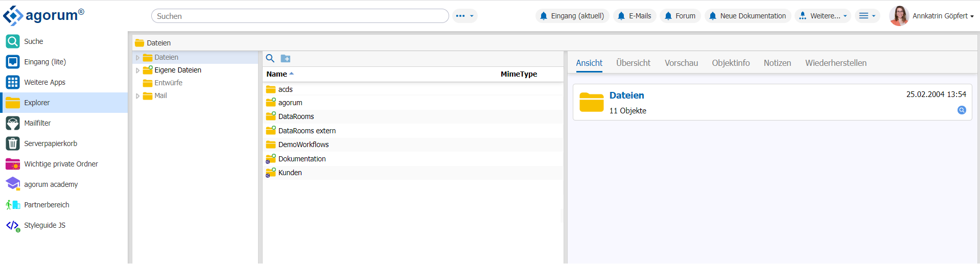Open Styleguide JS from the sidebar
This screenshot has width=980, height=264.
pyautogui.click(x=13, y=225)
